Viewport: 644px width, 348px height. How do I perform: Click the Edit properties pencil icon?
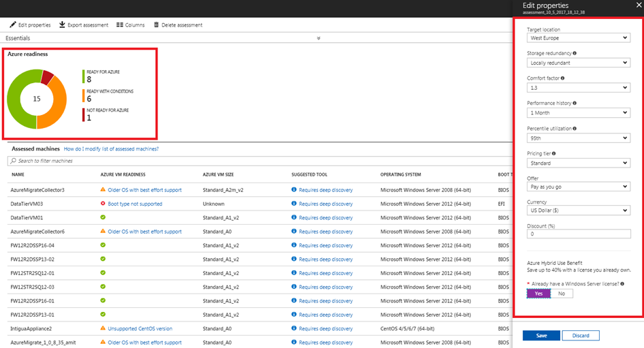13,25
